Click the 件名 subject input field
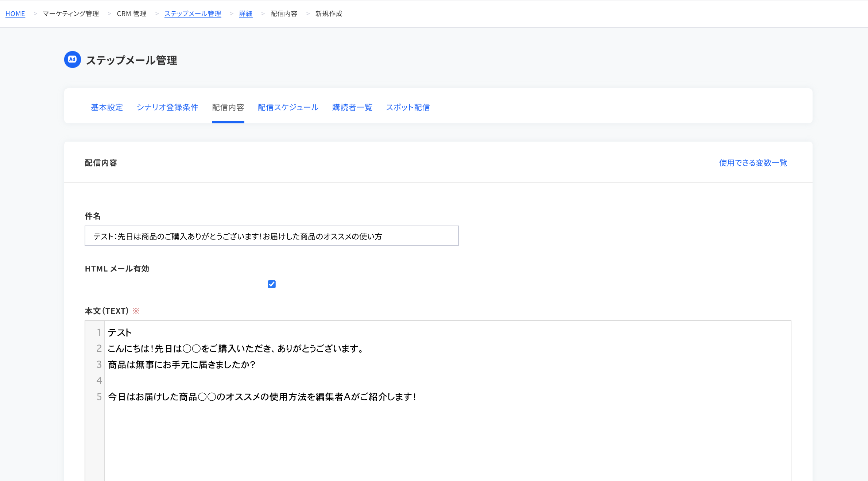 [272, 236]
